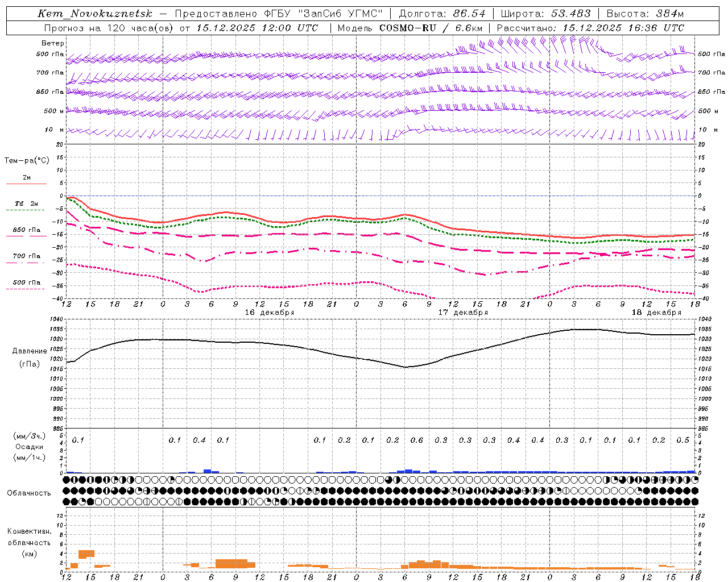Click the "(гПа)" pressure unit label

click(30, 364)
